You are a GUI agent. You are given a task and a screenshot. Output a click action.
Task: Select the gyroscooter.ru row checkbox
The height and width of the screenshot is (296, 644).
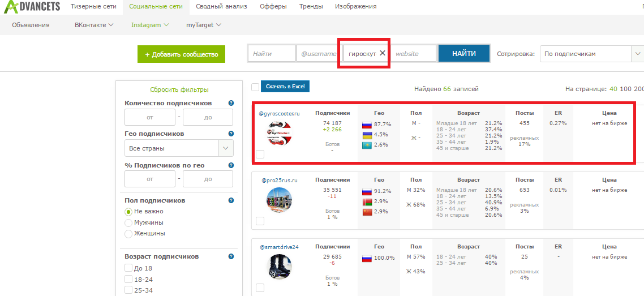click(260, 155)
